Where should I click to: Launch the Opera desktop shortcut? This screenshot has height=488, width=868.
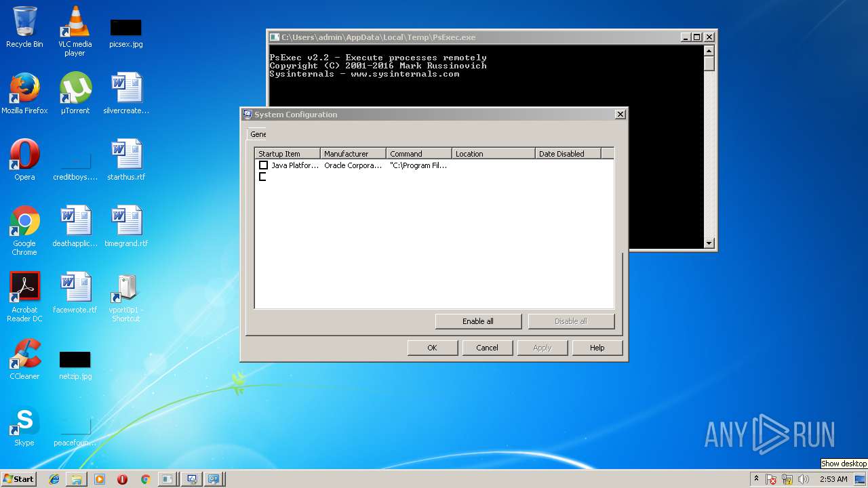tap(24, 160)
